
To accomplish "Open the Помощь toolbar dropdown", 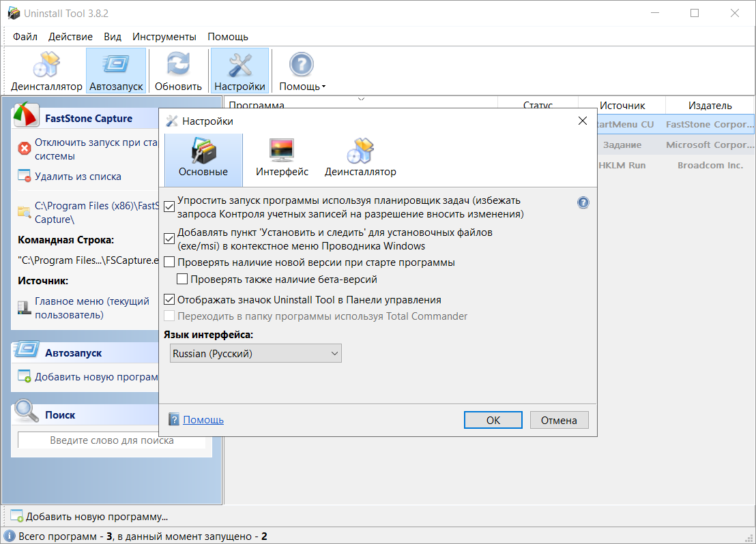I will 302,71.
